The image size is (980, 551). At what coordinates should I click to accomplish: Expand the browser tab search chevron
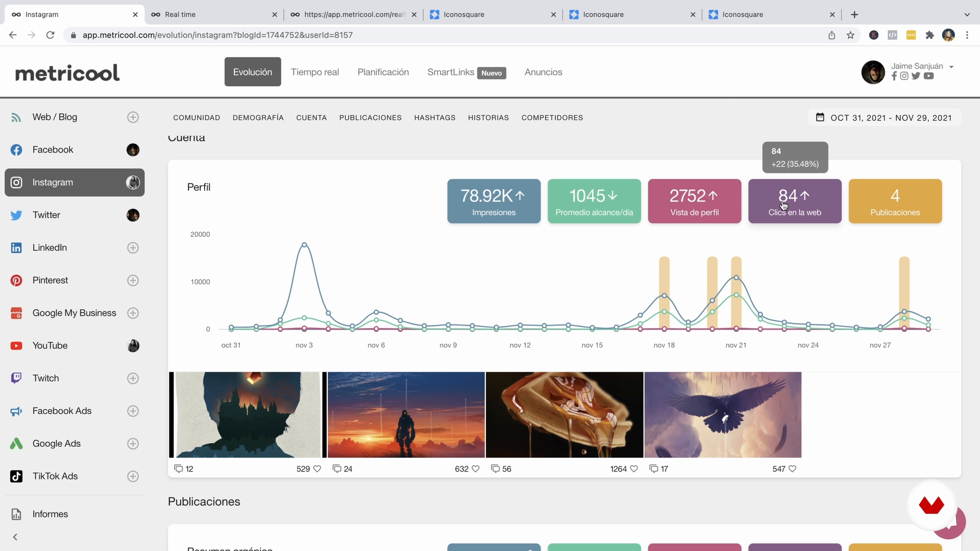pos(967,14)
